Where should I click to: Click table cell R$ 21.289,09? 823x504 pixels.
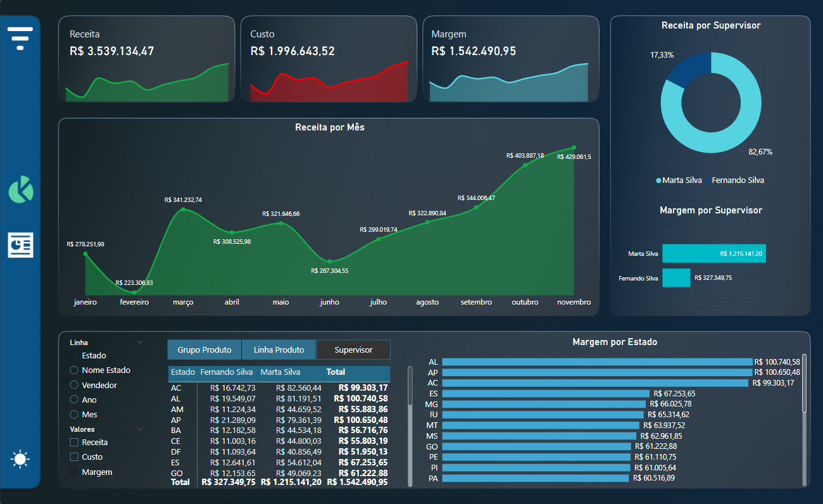coord(232,420)
